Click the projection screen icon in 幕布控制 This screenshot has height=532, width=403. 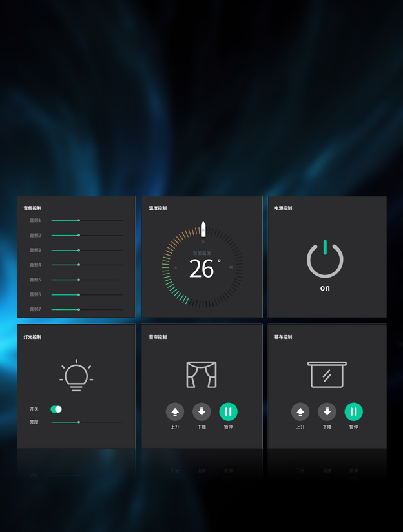(x=327, y=374)
